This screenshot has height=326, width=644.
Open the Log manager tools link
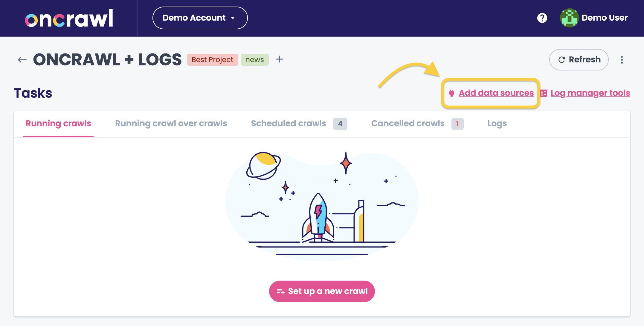click(x=590, y=93)
